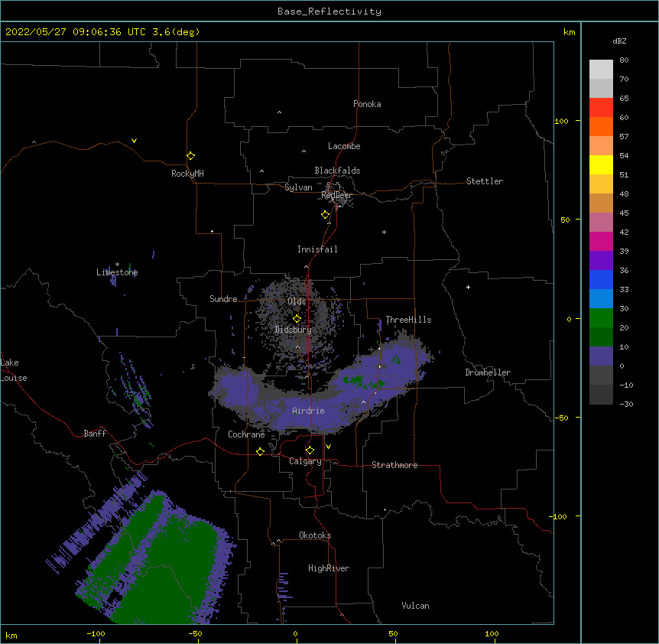The image size is (659, 644).
Task: Click the yellow diamond marker under Cochrane
Action: coord(260,451)
